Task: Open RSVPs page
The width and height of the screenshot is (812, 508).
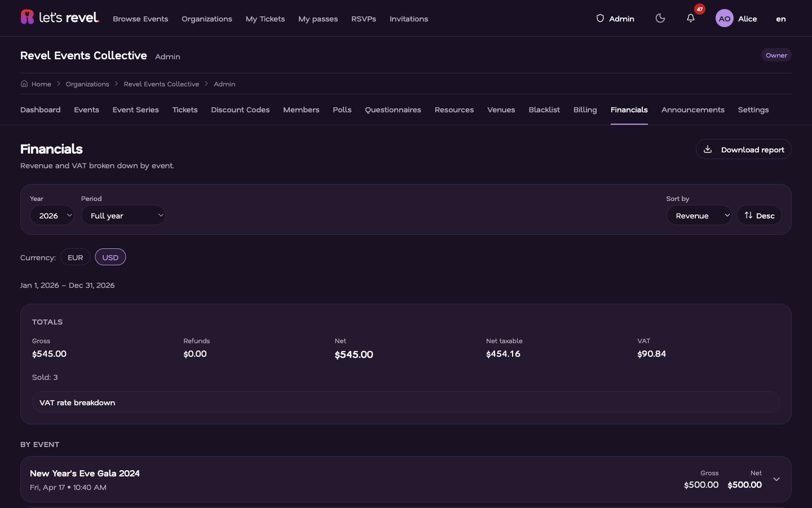Action: pyautogui.click(x=364, y=19)
